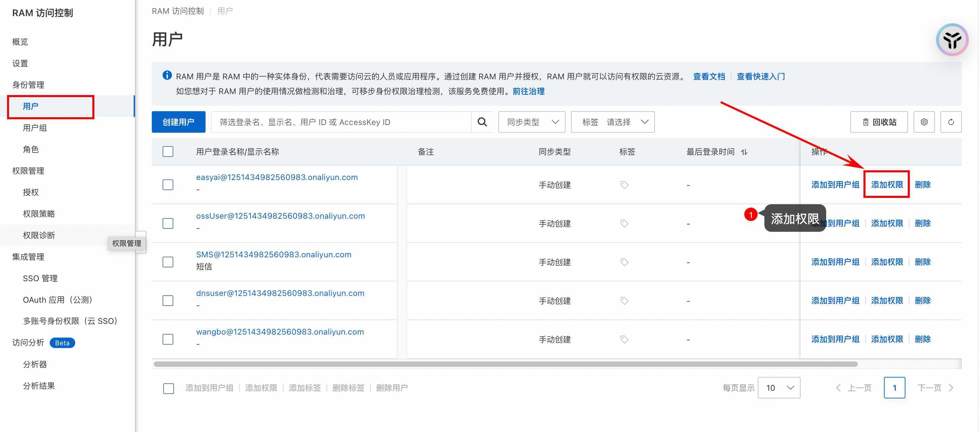
Task: Click the tag icon in SMS row
Action: (624, 262)
